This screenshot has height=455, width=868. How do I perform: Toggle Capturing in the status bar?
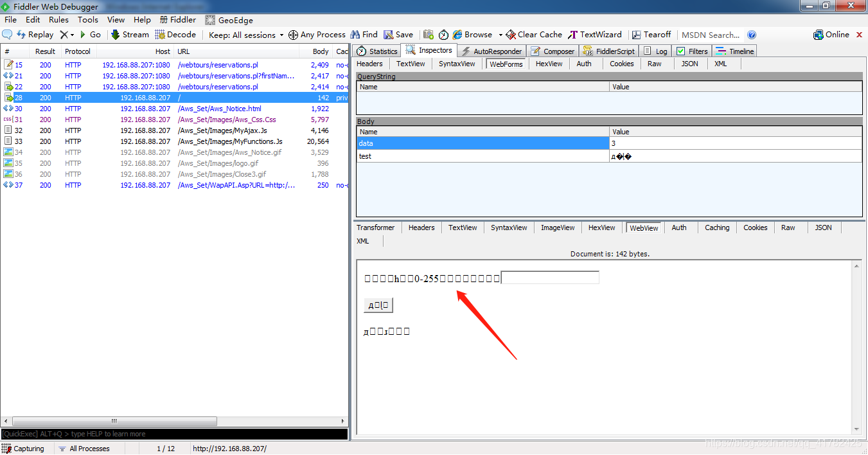pyautogui.click(x=24, y=449)
